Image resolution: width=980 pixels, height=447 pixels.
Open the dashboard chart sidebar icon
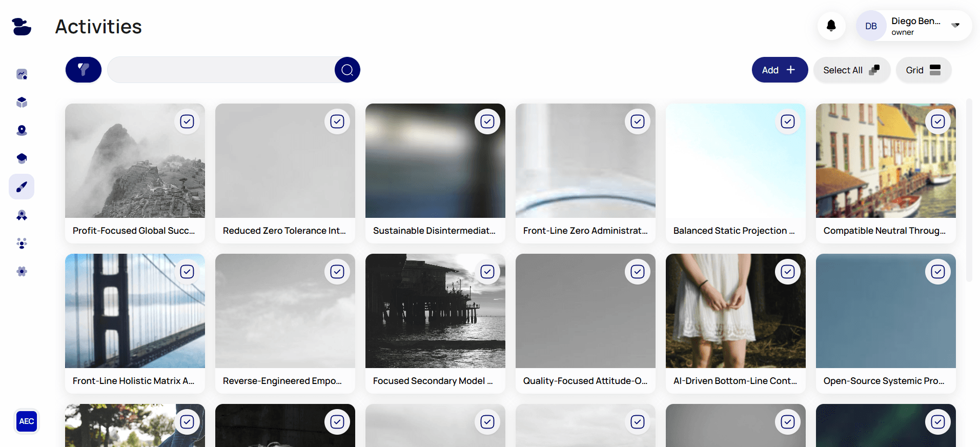coord(22,74)
